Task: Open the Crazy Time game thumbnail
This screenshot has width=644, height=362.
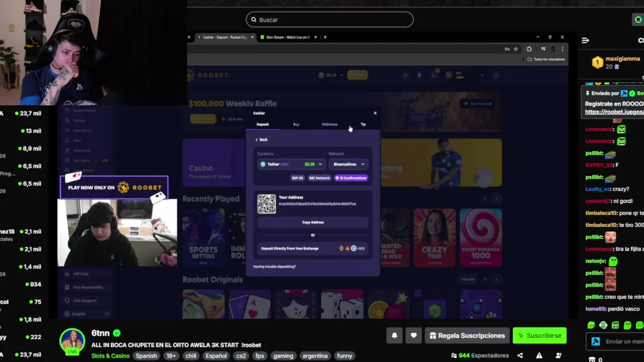Action: pos(435,238)
